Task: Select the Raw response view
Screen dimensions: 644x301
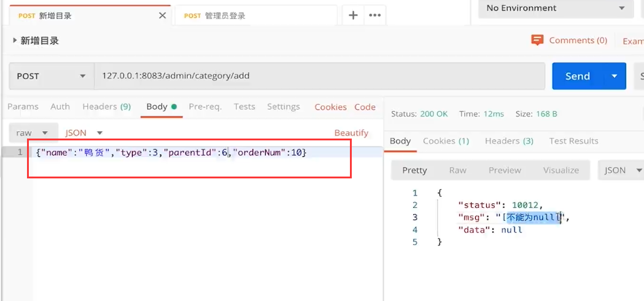Action: click(x=457, y=170)
